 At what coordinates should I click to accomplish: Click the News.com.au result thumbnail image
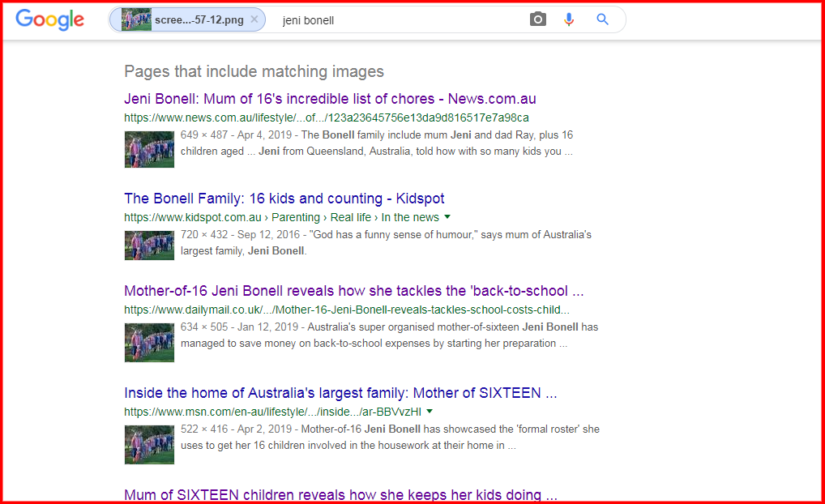point(149,149)
